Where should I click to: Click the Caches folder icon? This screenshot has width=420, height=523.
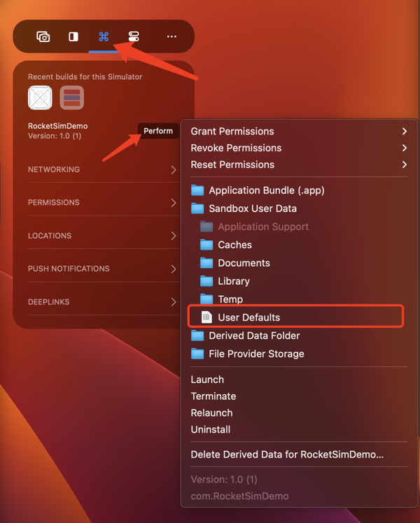[x=206, y=245]
